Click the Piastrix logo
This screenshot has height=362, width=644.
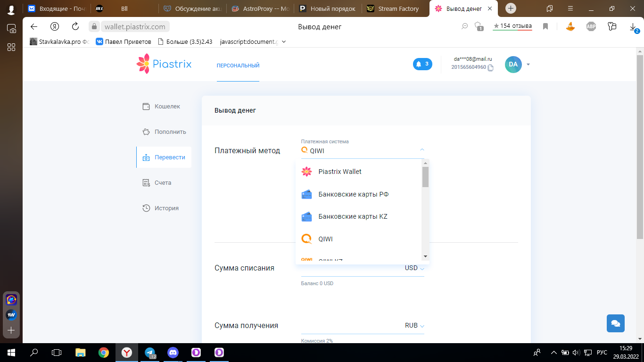164,64
